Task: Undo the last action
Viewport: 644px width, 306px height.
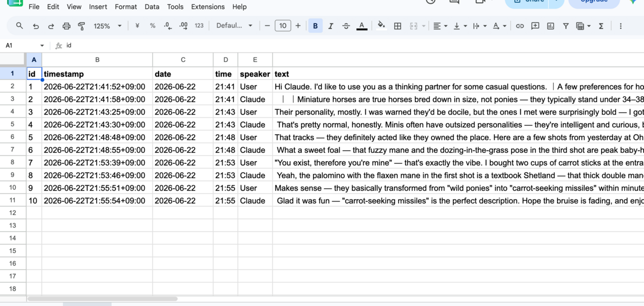Action: (x=36, y=26)
